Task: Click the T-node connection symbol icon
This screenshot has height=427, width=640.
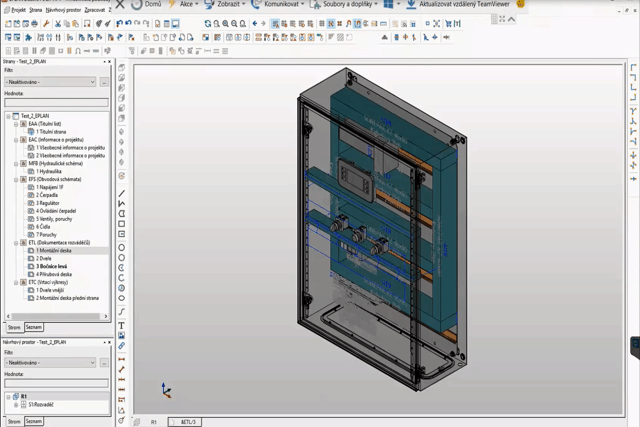Action: click(633, 111)
